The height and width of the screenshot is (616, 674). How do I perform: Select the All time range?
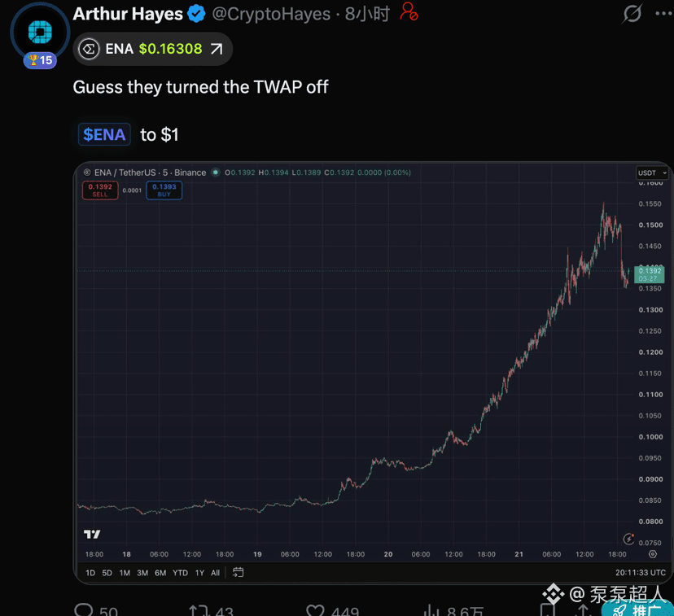point(216,573)
